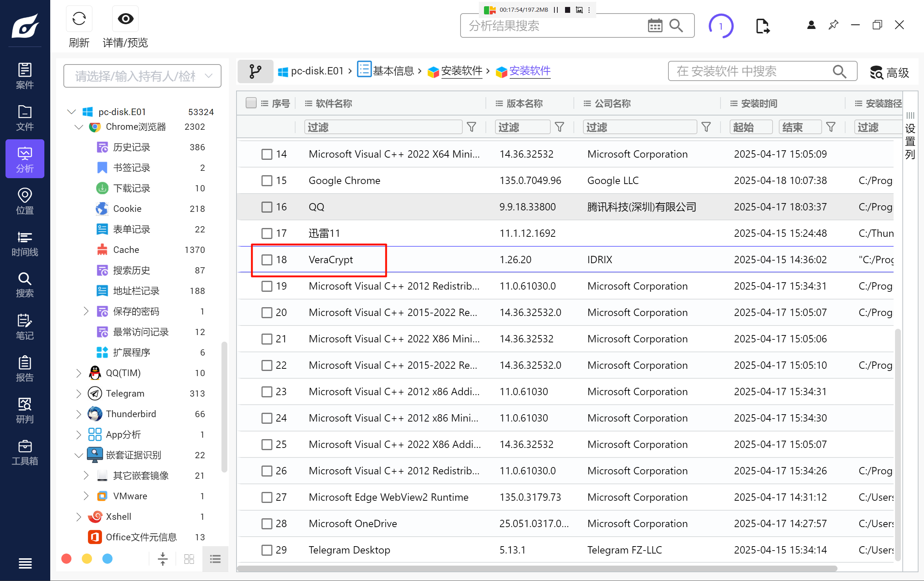Open the 持有人/检材 selection dropdown
The image size is (924, 581).
[142, 76]
